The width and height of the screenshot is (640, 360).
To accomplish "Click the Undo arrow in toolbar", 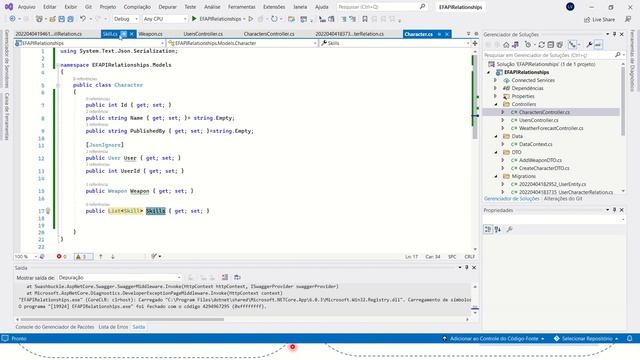I will pos(83,19).
